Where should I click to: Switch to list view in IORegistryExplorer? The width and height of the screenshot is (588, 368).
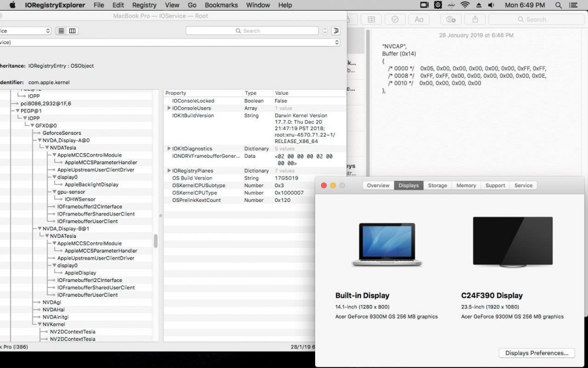tap(61, 31)
